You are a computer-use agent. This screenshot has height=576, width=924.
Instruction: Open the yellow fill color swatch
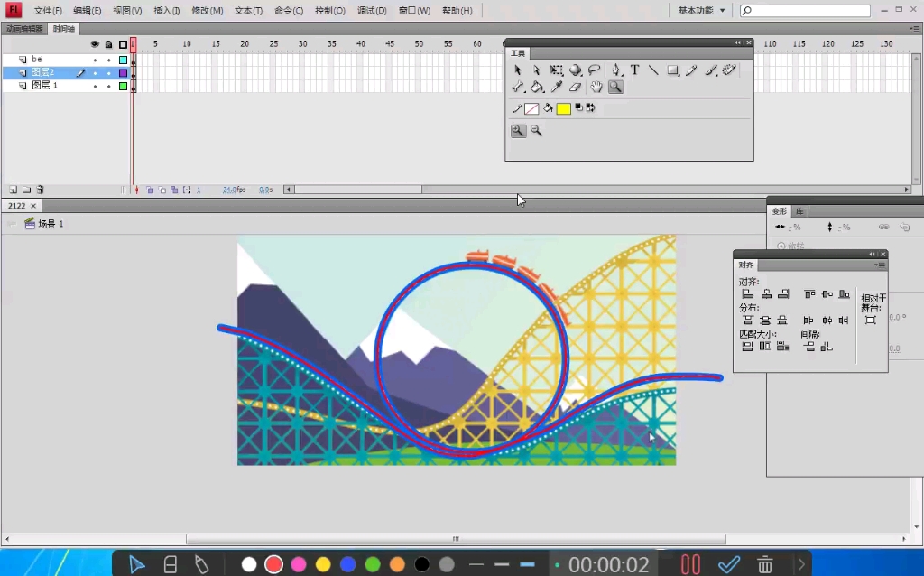tap(563, 108)
